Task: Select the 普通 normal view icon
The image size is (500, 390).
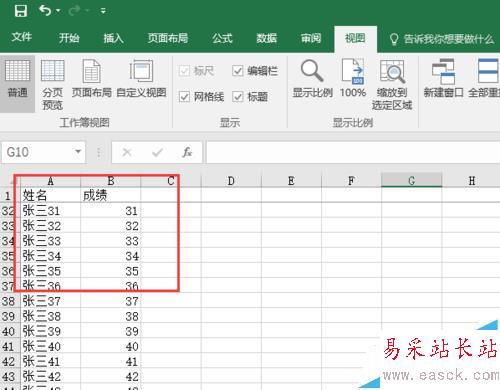Action: coord(17,84)
